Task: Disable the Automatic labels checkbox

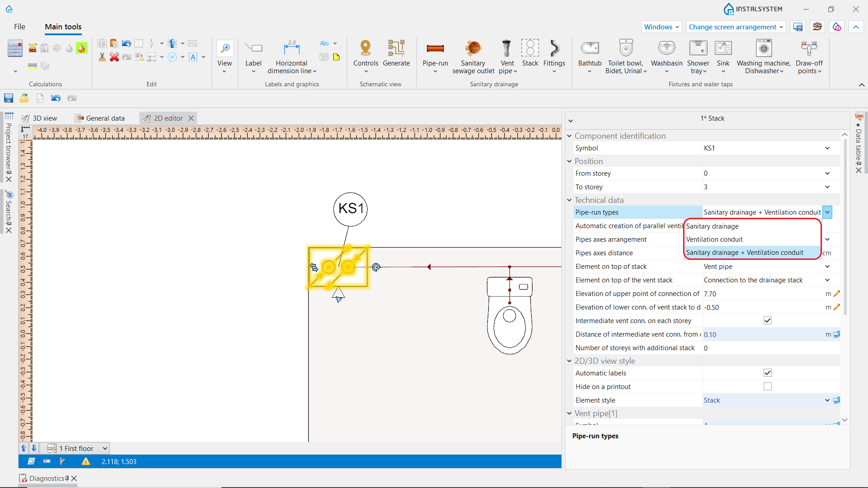Action: 767,373
